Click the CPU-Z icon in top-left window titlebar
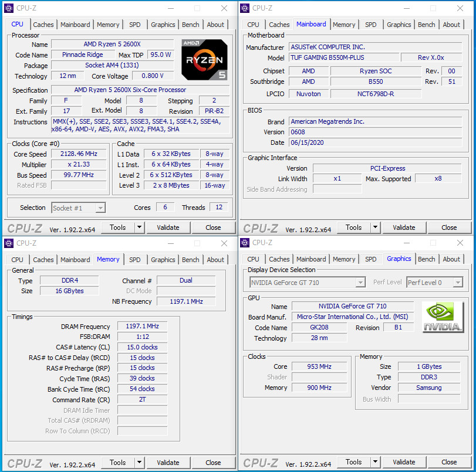 pos(8,8)
